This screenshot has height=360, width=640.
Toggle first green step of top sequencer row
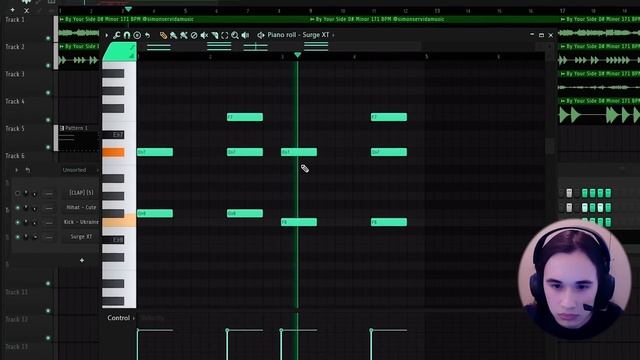click(585, 193)
